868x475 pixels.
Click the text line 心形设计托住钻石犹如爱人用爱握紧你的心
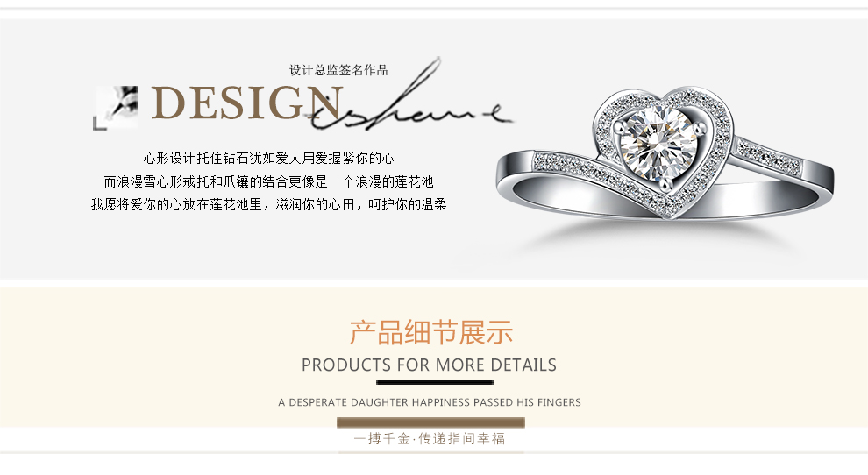coord(268,159)
